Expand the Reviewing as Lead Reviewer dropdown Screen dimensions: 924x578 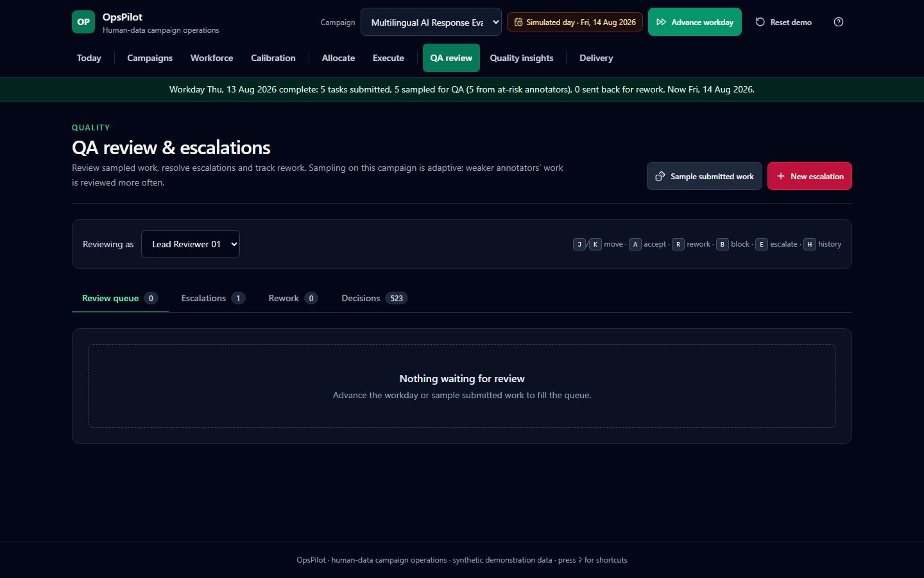(x=191, y=244)
